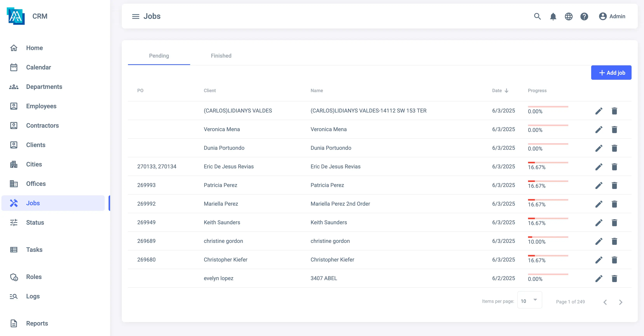Viewport: 644px width, 336px height.
Task: Open the help question mark icon
Action: pyautogui.click(x=584, y=16)
